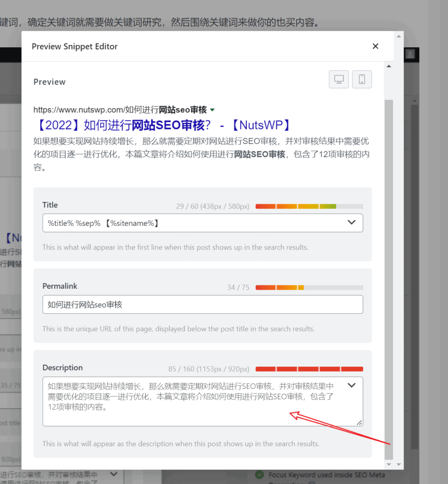Click the Description textarea
448x484 pixels.
pyautogui.click(x=202, y=402)
